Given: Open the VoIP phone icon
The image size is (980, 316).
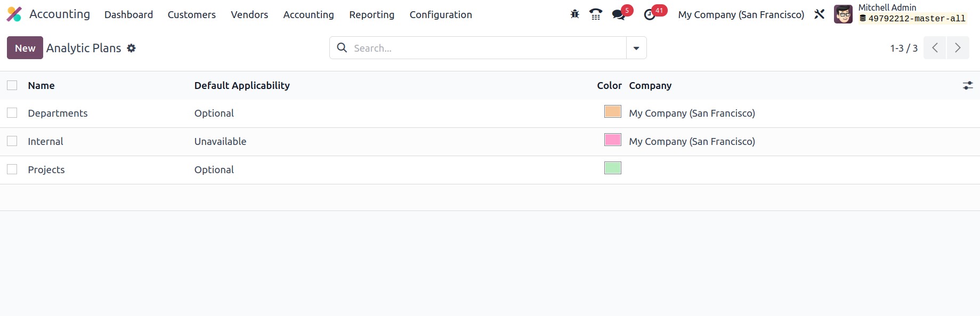Looking at the screenshot, I should (596, 14).
